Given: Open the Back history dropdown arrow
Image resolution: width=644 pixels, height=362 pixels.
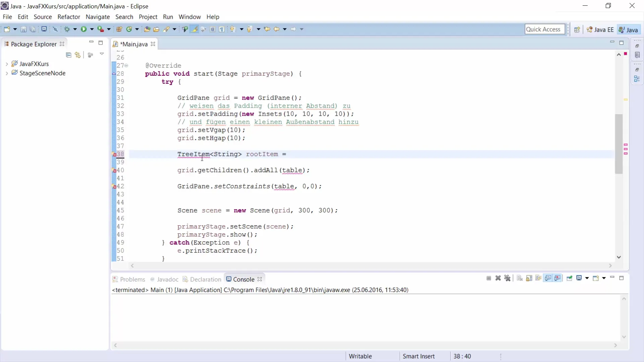Looking at the screenshot, I should tap(285, 29).
